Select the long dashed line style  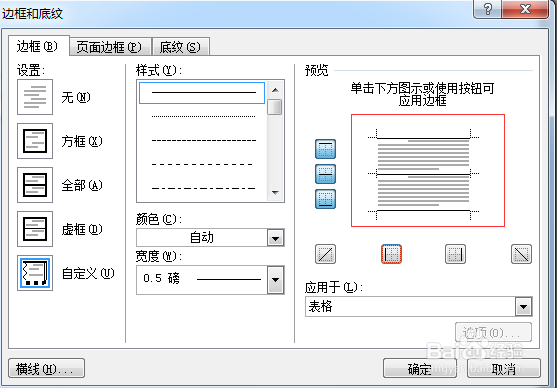pyautogui.click(x=203, y=165)
